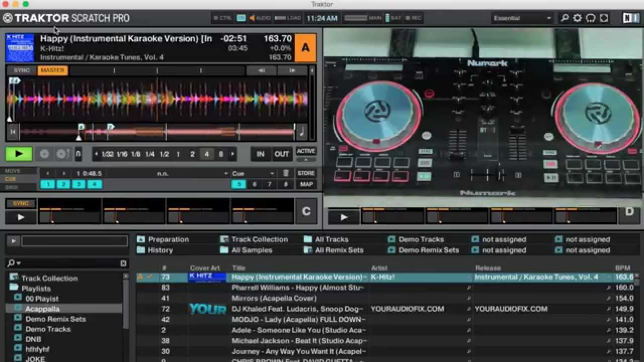
Task: Play Remix Deck D
Action: [344, 218]
